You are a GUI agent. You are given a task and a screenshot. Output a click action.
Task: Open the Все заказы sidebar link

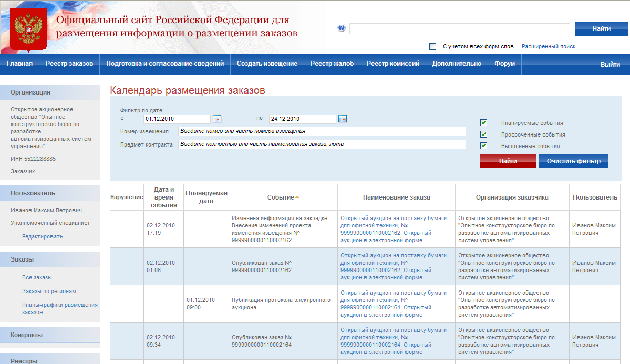click(37, 278)
